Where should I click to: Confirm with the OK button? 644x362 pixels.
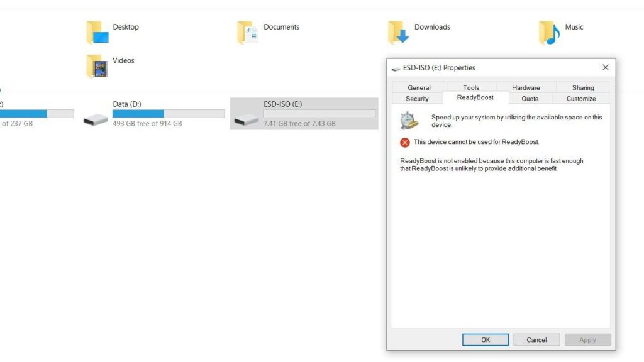coord(485,339)
